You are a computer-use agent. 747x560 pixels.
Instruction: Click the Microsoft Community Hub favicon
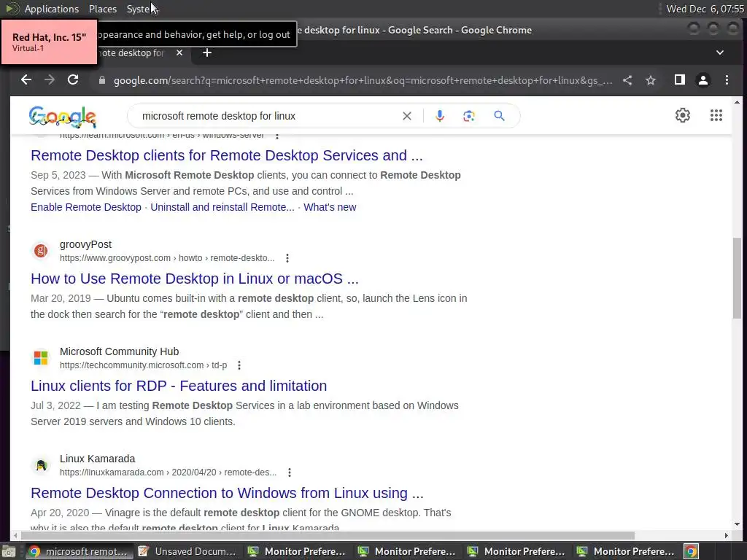[x=41, y=357]
